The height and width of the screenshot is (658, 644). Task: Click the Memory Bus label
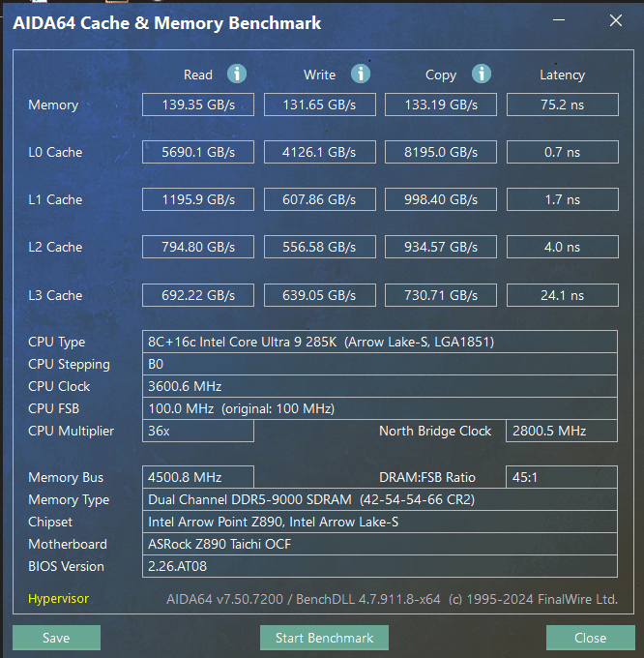coord(66,477)
